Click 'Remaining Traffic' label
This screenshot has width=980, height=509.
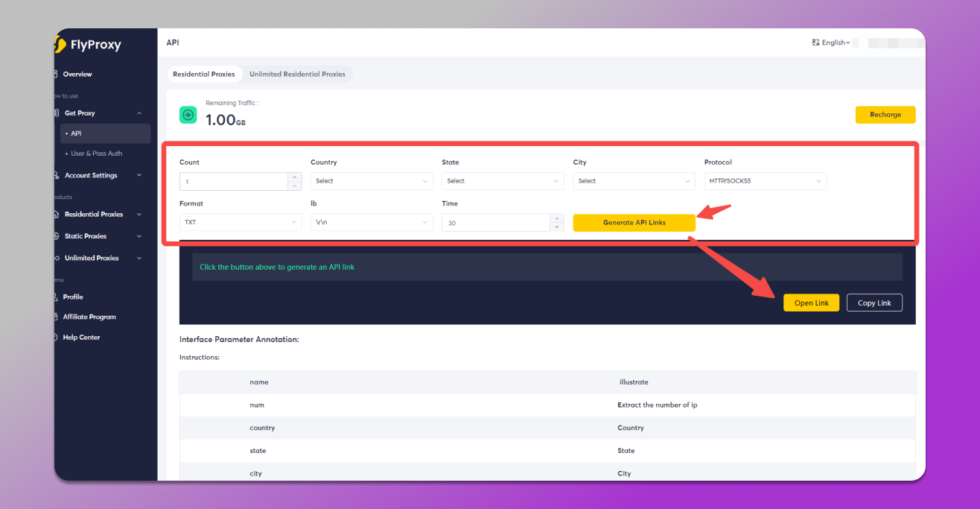(x=232, y=103)
